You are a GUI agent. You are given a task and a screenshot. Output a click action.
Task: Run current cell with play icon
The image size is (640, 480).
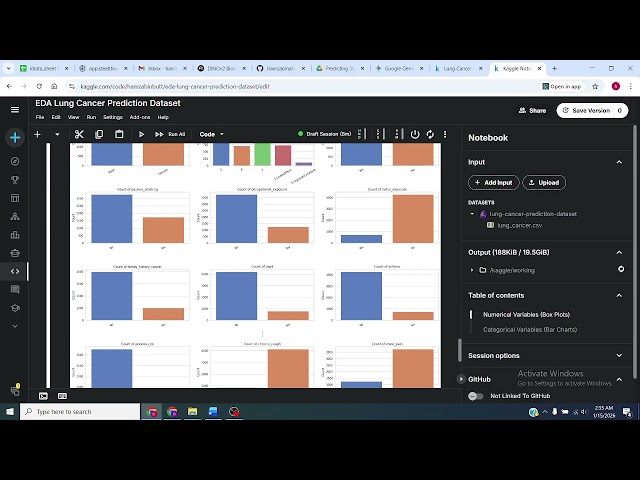(x=141, y=134)
